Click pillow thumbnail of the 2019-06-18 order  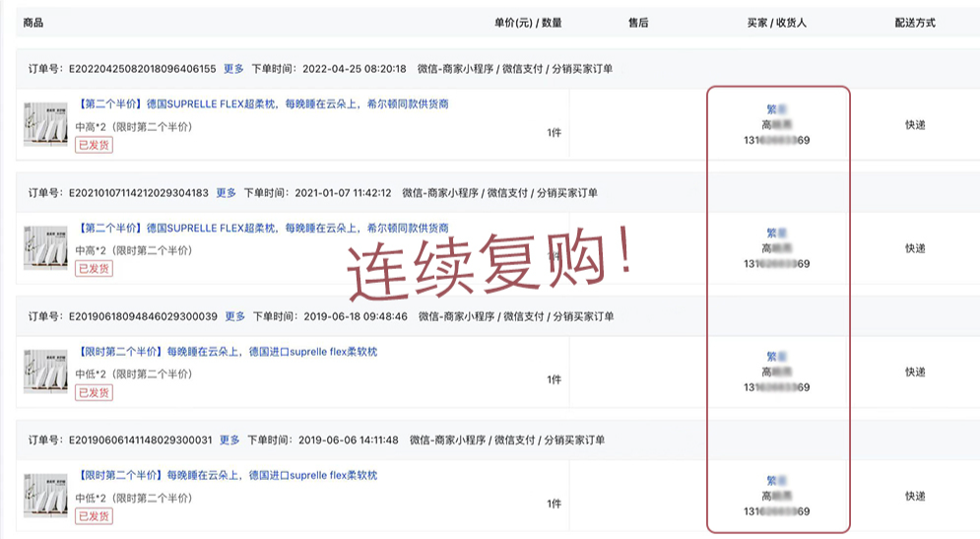pyautogui.click(x=45, y=371)
